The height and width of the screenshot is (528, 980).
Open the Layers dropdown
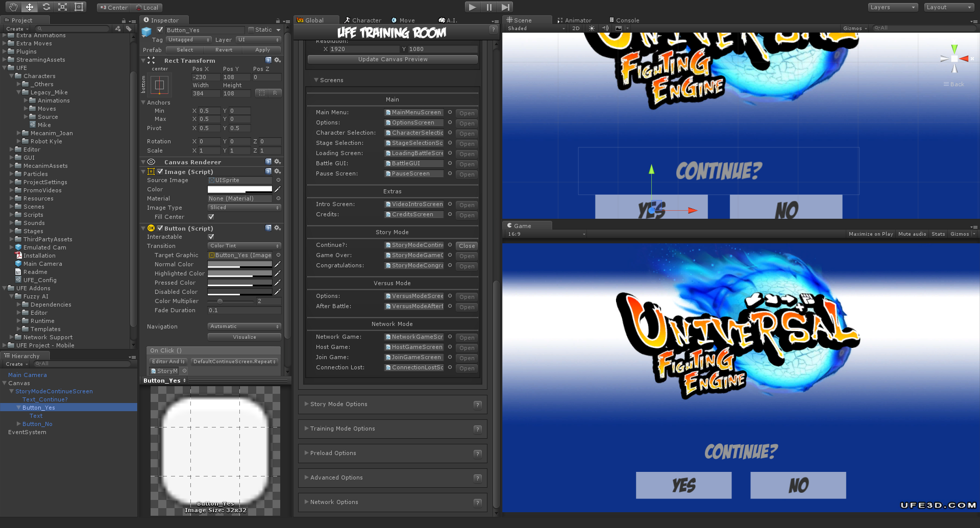point(893,7)
